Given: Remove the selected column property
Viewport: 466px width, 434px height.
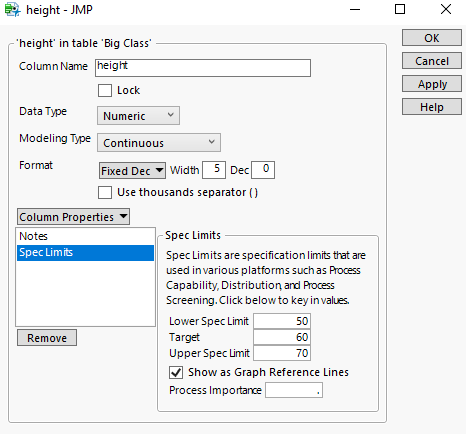Looking at the screenshot, I should 47,338.
